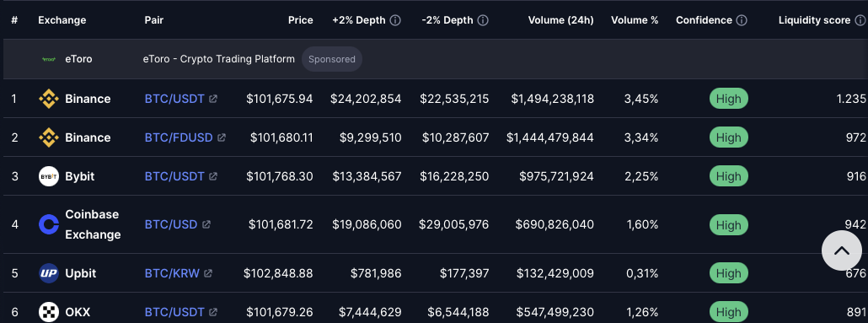Click the OKX exchange logo
The height and width of the screenshot is (323, 868).
click(49, 312)
